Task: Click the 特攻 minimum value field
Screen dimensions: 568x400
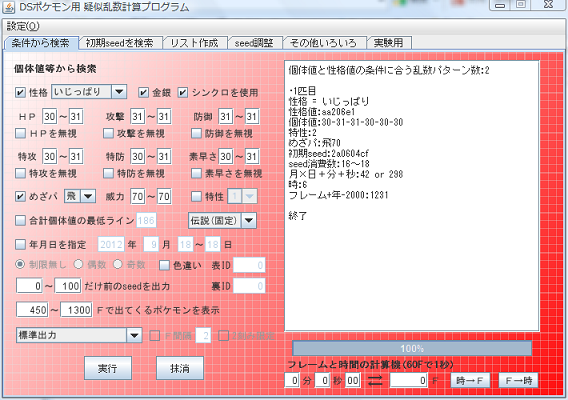Action: (x=50, y=156)
